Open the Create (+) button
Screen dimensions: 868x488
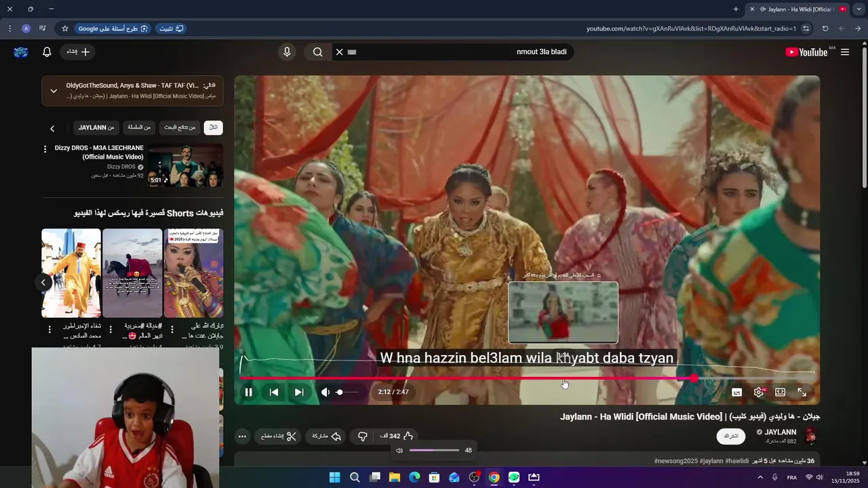coord(78,52)
